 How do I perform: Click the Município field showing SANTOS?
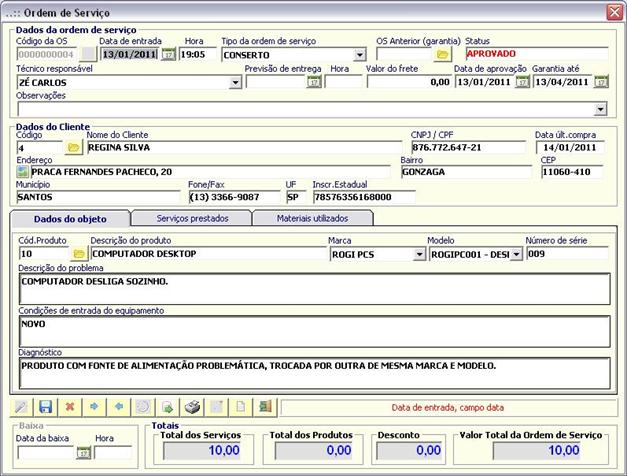(98, 197)
